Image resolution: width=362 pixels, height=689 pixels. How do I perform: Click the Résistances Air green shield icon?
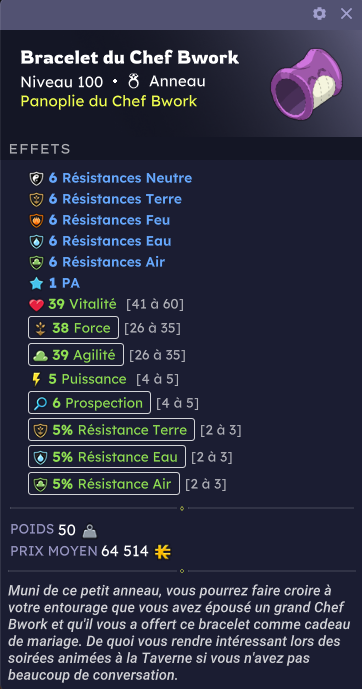36,262
